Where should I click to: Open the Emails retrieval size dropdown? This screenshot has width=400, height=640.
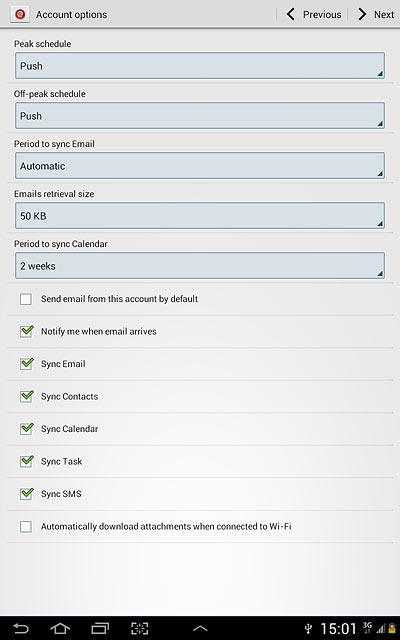200,216
